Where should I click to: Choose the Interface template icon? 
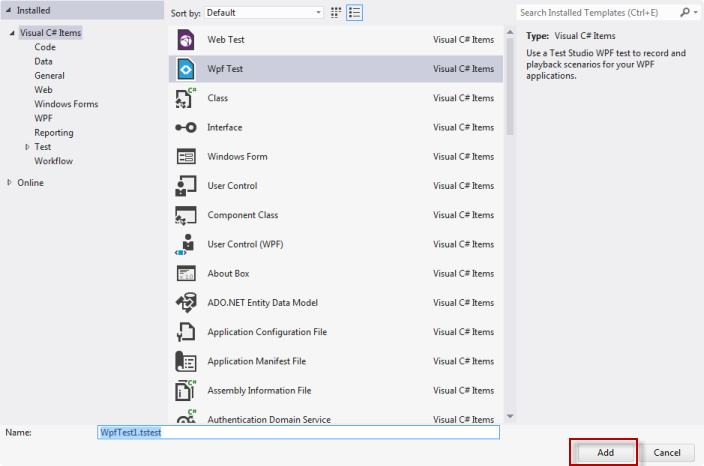coord(186,127)
